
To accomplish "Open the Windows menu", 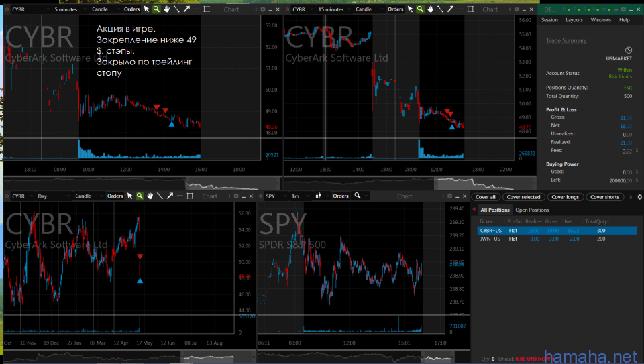I will pos(601,19).
